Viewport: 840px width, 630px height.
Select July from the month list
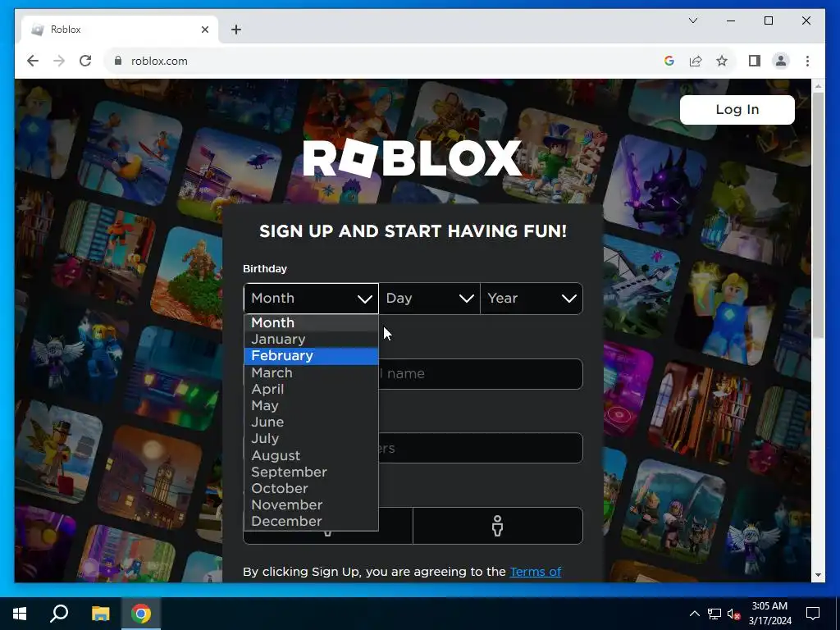311,439
